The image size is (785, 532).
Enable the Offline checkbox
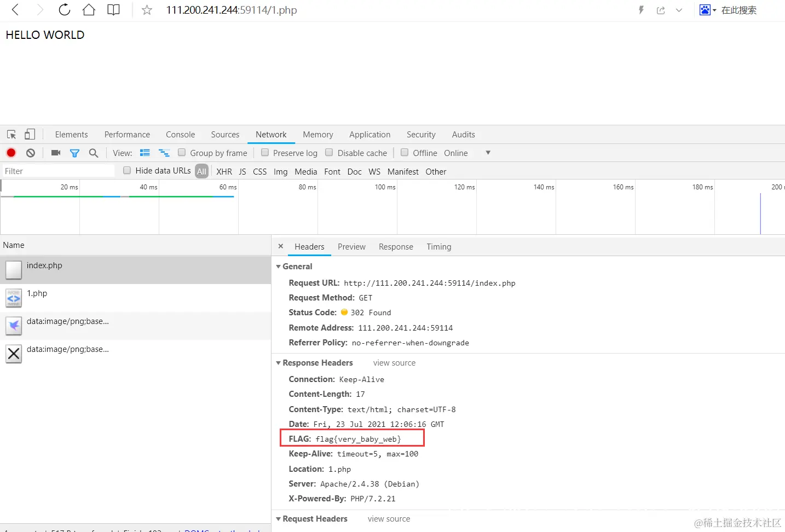click(405, 153)
